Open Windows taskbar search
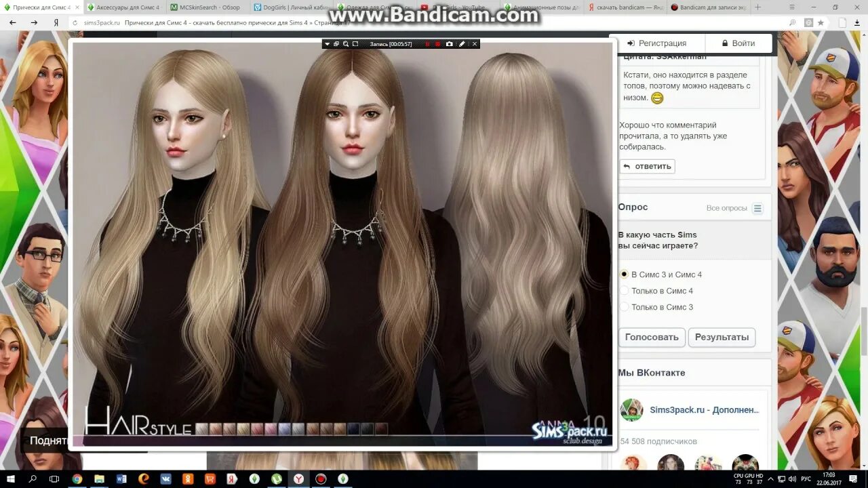Image resolution: width=868 pixels, height=488 pixels. point(33,479)
